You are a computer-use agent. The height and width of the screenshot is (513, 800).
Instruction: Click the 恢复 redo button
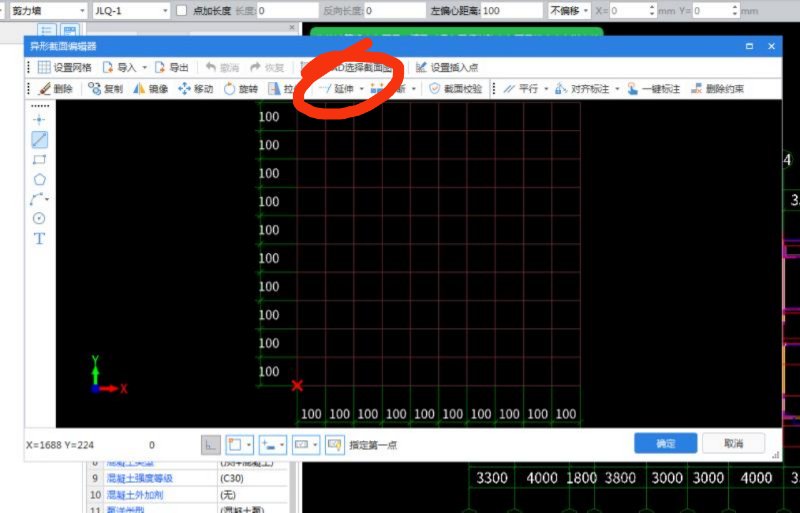tap(266, 67)
